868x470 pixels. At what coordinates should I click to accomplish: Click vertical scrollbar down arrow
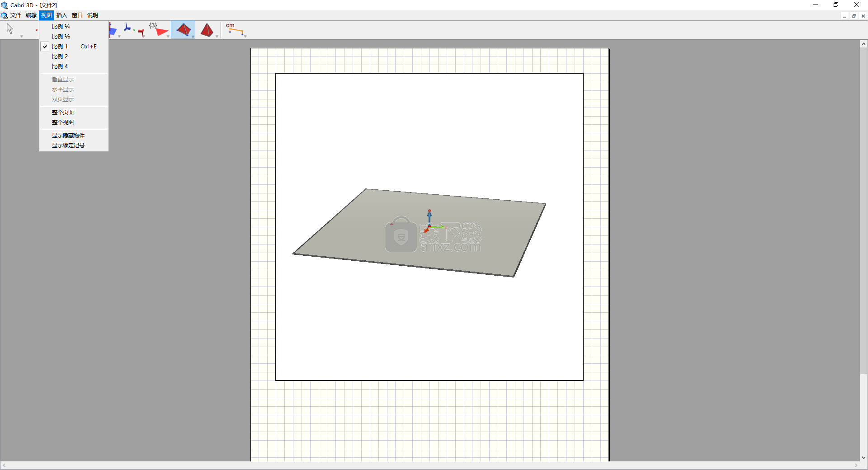(x=863, y=457)
